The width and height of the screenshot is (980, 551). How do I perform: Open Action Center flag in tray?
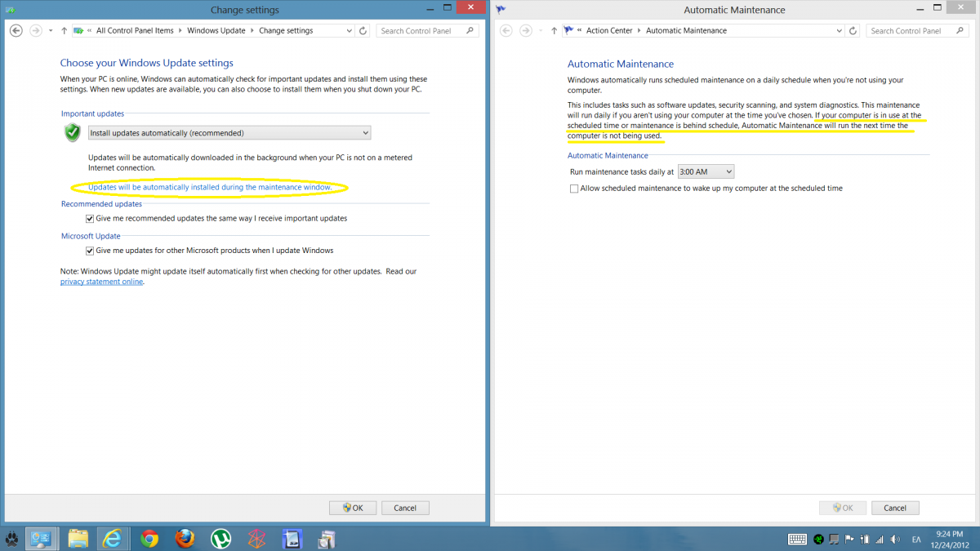point(849,539)
